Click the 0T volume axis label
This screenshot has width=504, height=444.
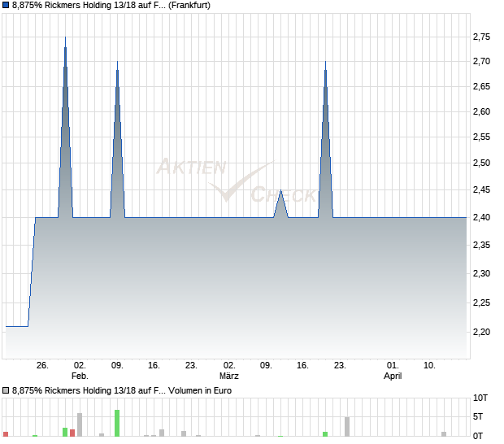pyautogui.click(x=478, y=436)
